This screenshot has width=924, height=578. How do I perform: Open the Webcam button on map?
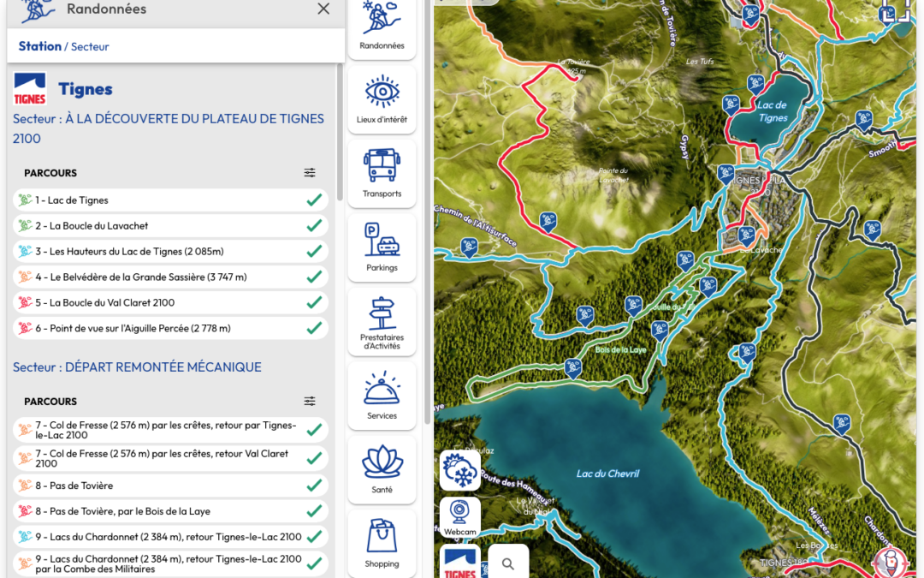click(x=459, y=516)
